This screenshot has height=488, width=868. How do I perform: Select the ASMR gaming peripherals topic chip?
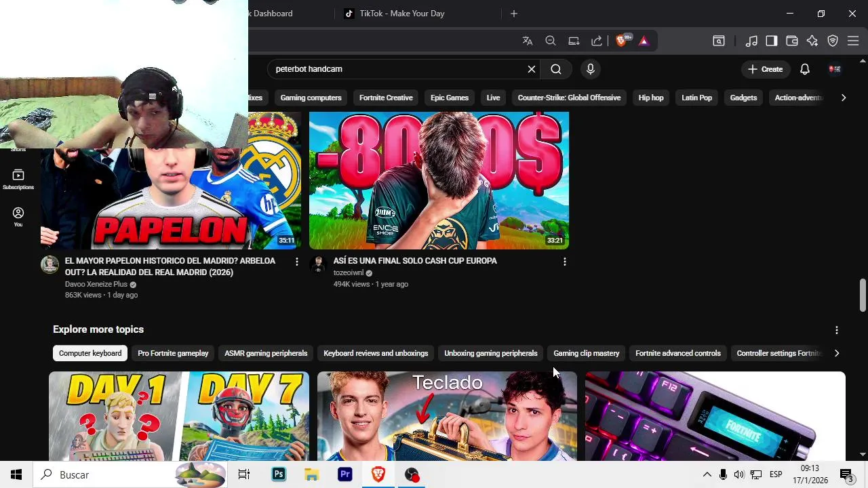tap(266, 353)
